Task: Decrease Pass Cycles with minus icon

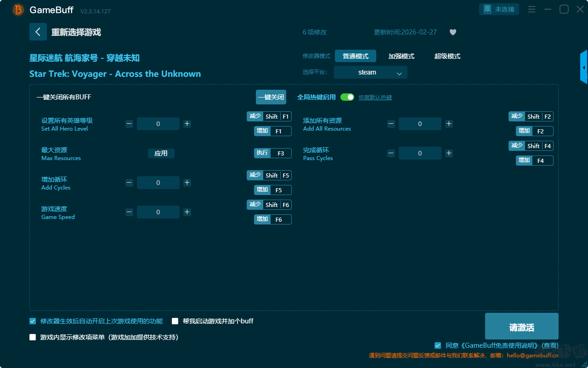Action: pyautogui.click(x=391, y=153)
